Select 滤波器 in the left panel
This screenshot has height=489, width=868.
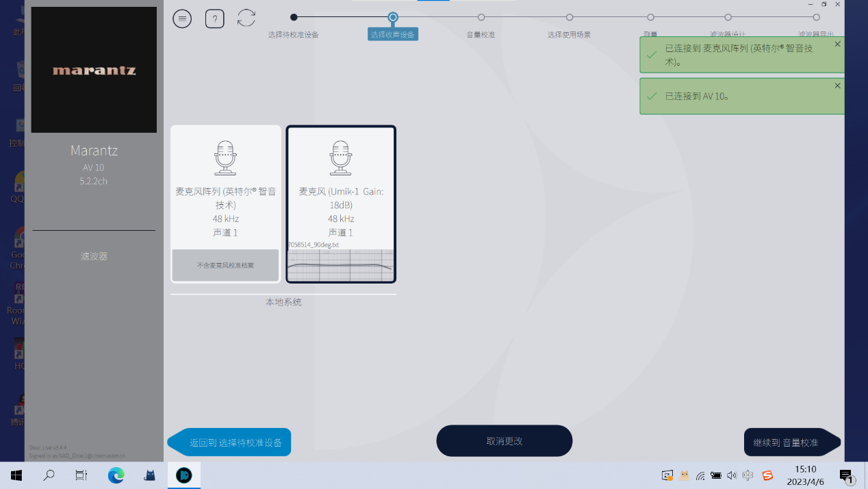click(94, 256)
